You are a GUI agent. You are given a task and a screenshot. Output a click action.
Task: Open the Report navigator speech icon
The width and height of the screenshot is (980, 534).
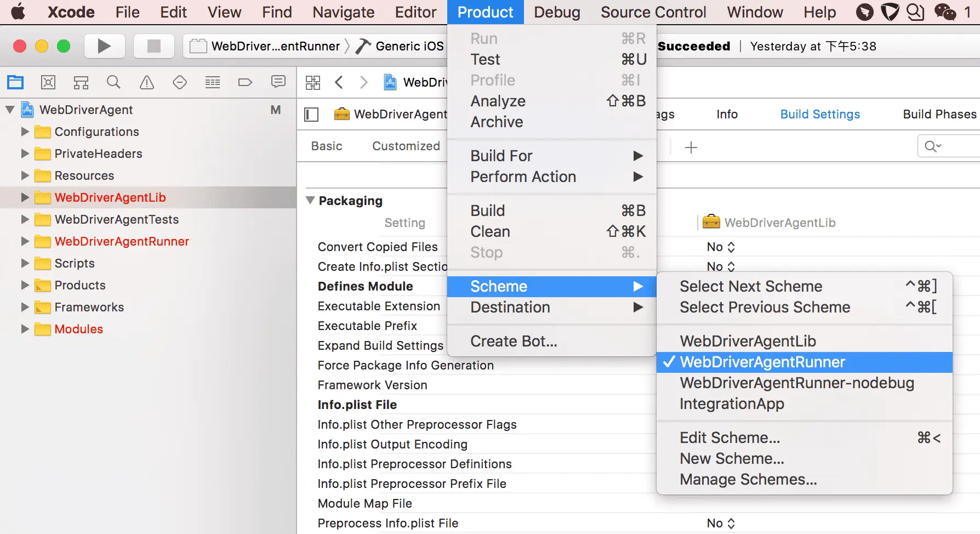[278, 82]
